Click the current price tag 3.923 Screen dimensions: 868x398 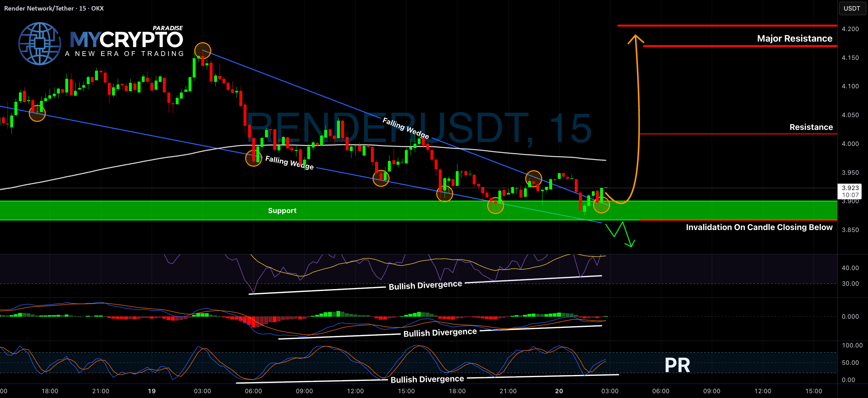coord(850,191)
